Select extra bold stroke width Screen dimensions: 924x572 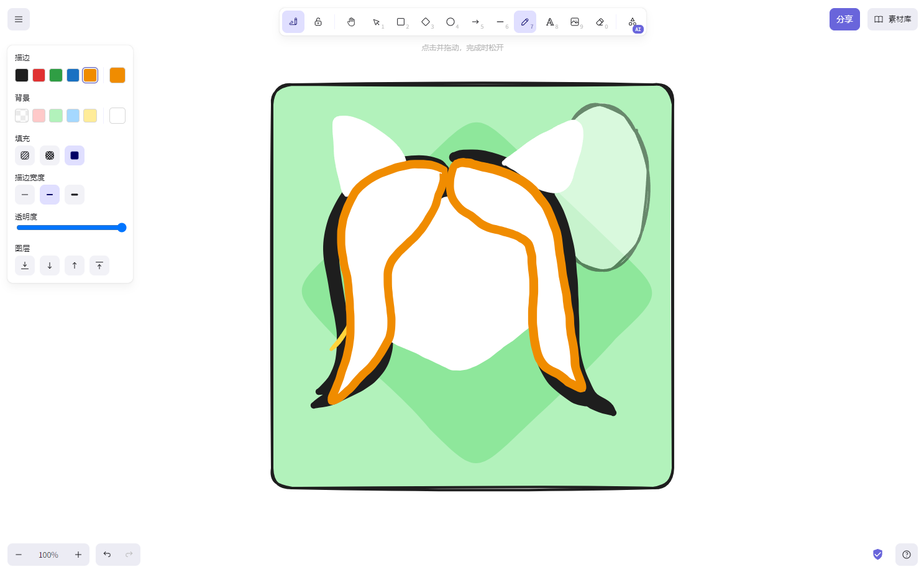click(x=75, y=195)
